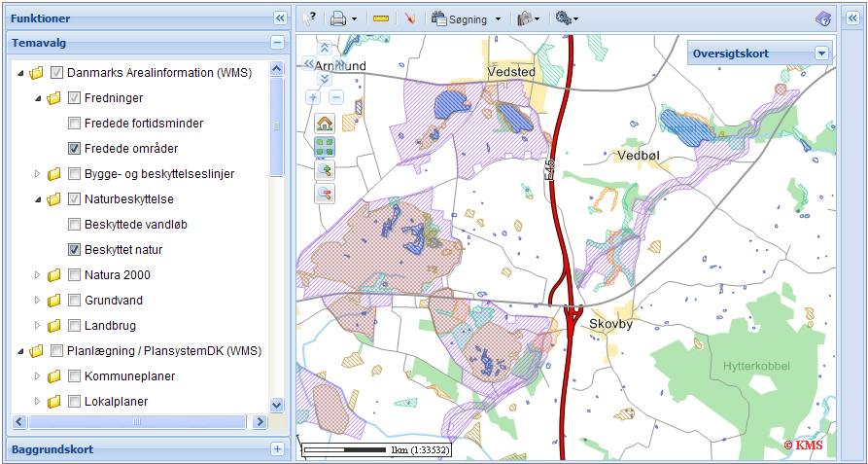Open the gears settings menu
868x464 pixels.
(567, 18)
